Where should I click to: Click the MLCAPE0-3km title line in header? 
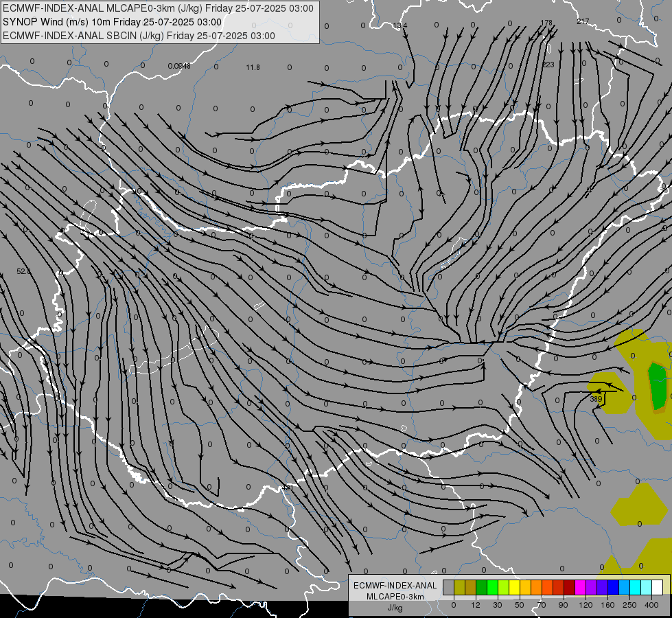click(x=158, y=8)
